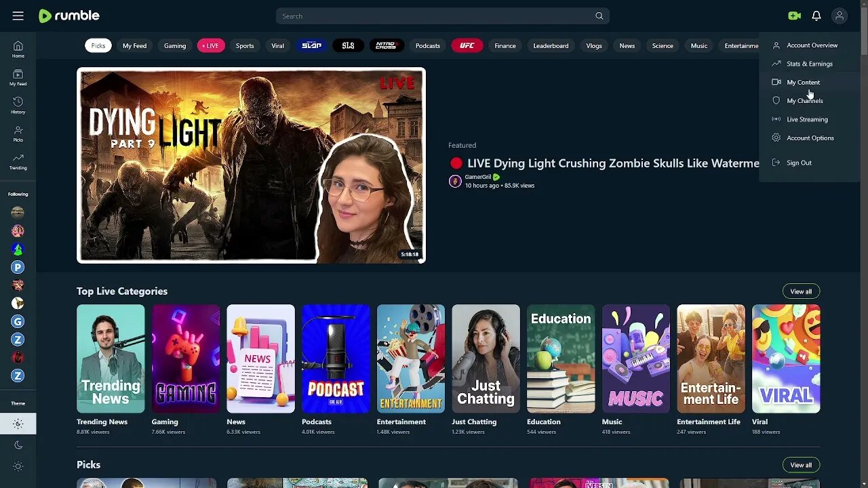Select the Viral filter chip
The image size is (868, 488).
(277, 45)
